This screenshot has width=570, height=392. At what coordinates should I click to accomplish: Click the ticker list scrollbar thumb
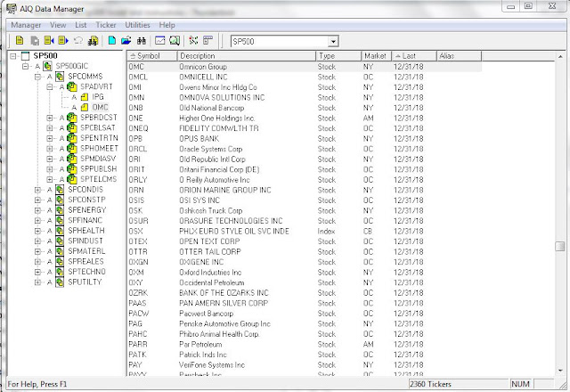pyautogui.click(x=560, y=246)
